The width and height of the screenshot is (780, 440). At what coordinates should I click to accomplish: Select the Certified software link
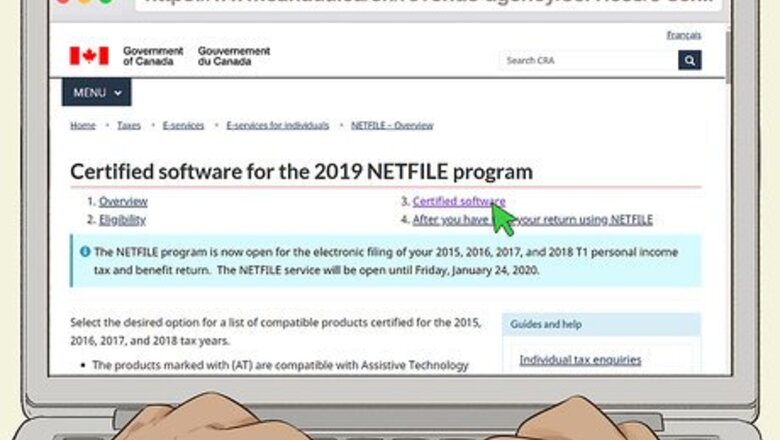click(458, 201)
